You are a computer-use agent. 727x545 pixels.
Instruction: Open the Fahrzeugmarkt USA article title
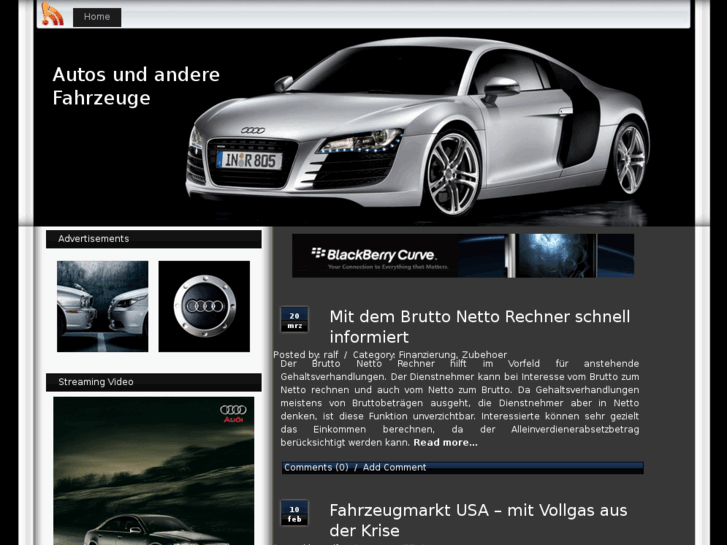pos(478,520)
